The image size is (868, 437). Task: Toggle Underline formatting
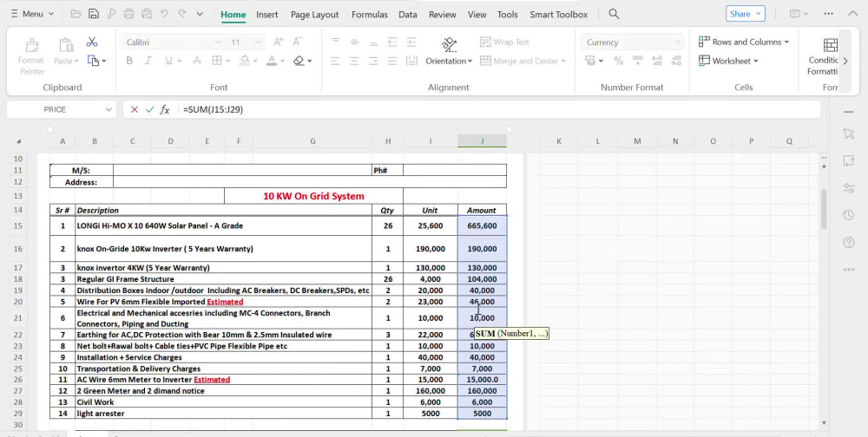coord(170,61)
